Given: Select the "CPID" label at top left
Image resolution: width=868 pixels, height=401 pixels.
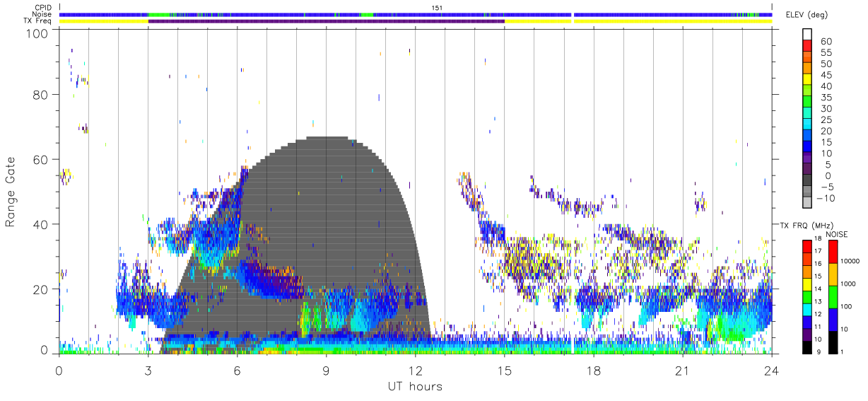Looking at the screenshot, I should [44, 8].
